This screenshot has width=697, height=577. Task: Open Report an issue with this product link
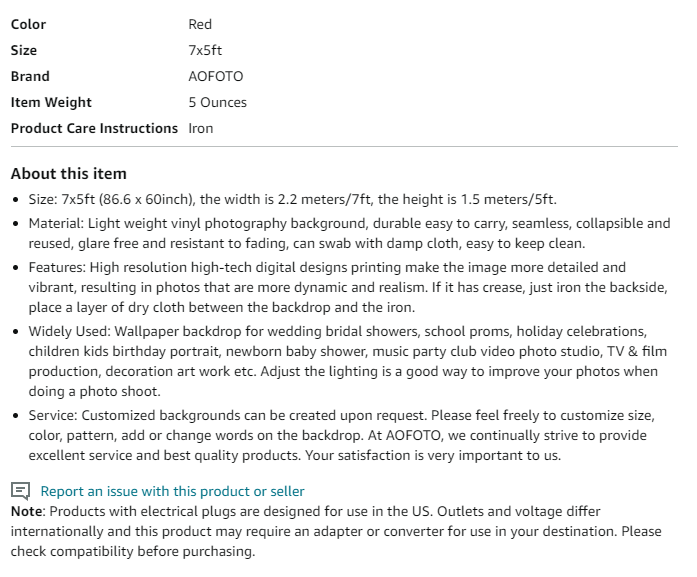[172, 491]
